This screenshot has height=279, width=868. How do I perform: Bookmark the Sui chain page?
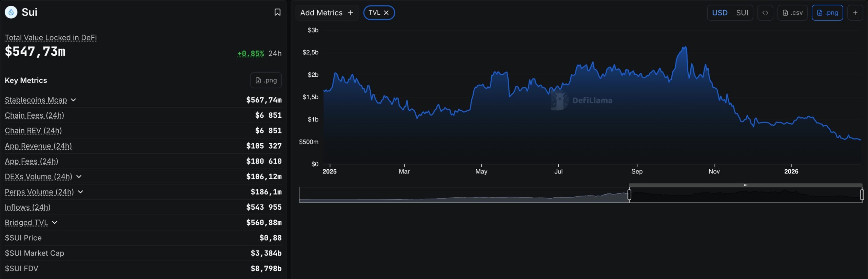pyautogui.click(x=277, y=13)
